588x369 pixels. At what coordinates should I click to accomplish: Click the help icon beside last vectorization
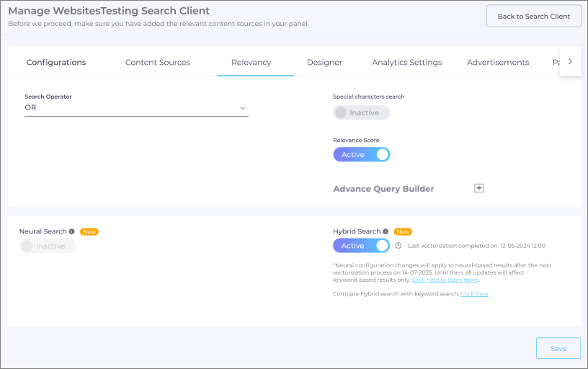point(398,246)
